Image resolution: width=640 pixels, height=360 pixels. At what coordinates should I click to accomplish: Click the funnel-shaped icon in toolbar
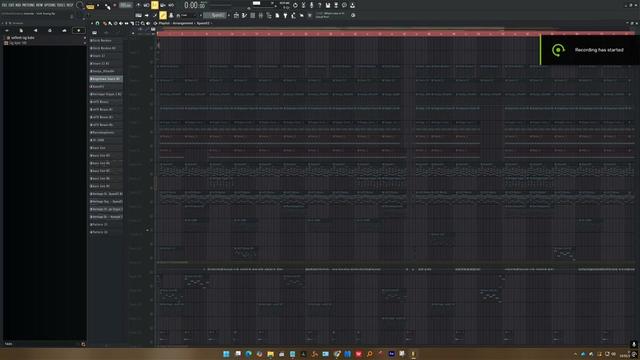285,15
